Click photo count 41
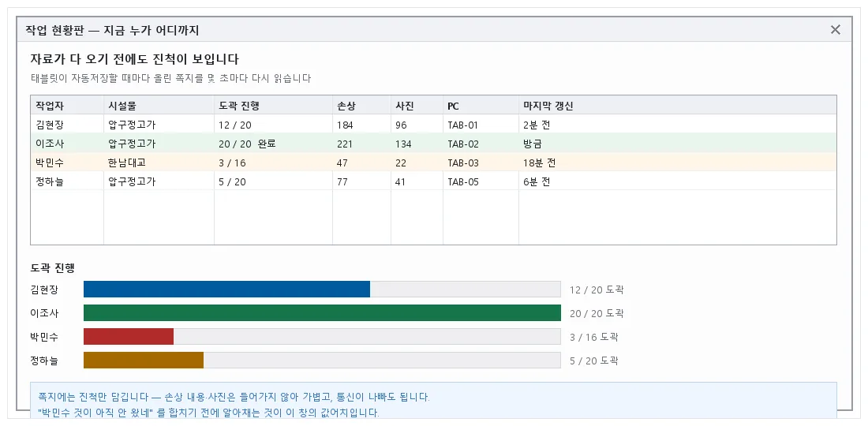Viewport: 868px width, 426px height. (x=417, y=181)
